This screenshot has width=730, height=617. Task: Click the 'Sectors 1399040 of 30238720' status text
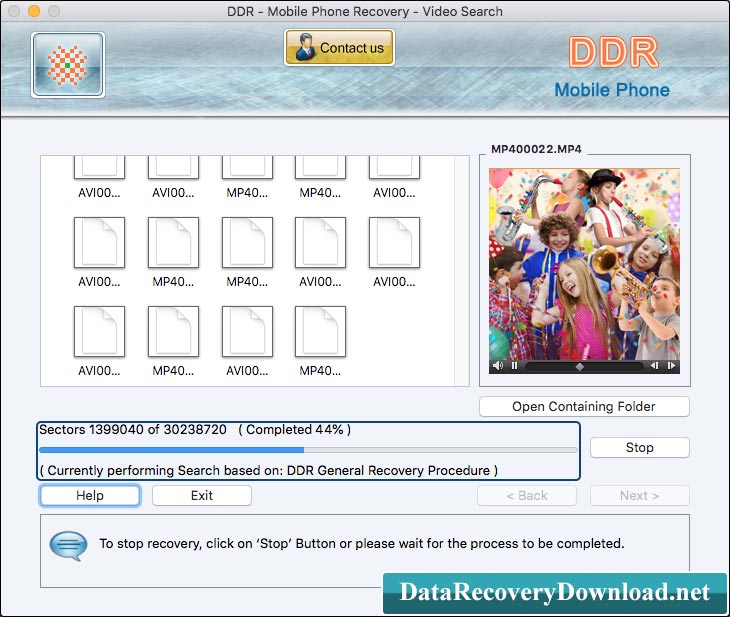(133, 429)
